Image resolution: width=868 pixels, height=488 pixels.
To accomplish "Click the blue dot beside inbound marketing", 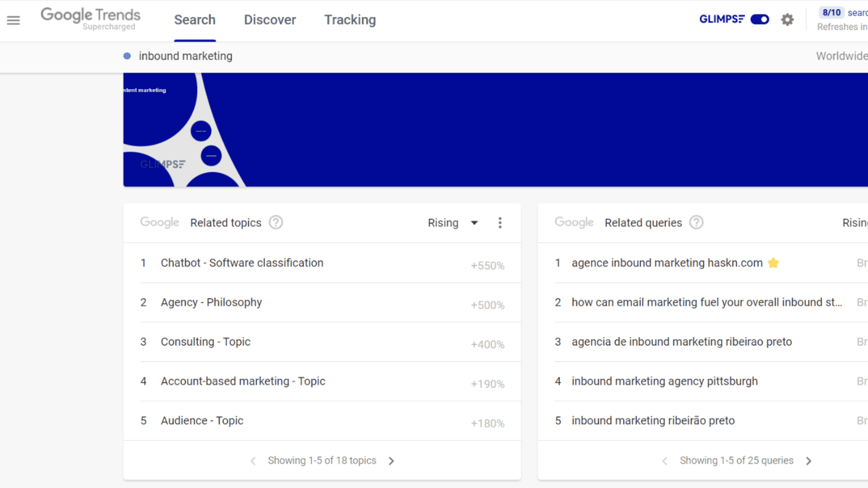I will 127,56.
